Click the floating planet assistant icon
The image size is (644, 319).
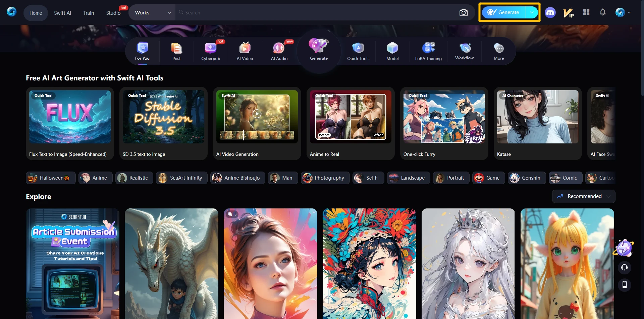(624, 248)
